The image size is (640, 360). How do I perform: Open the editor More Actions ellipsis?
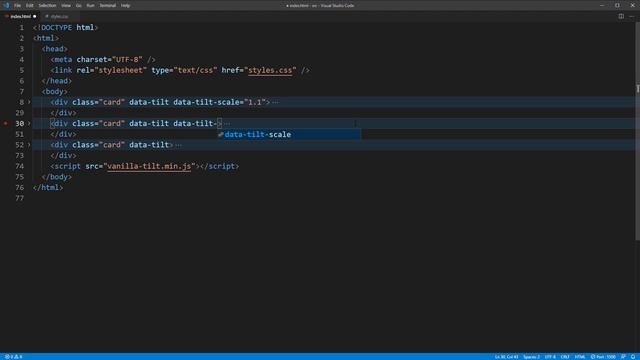(x=632, y=16)
